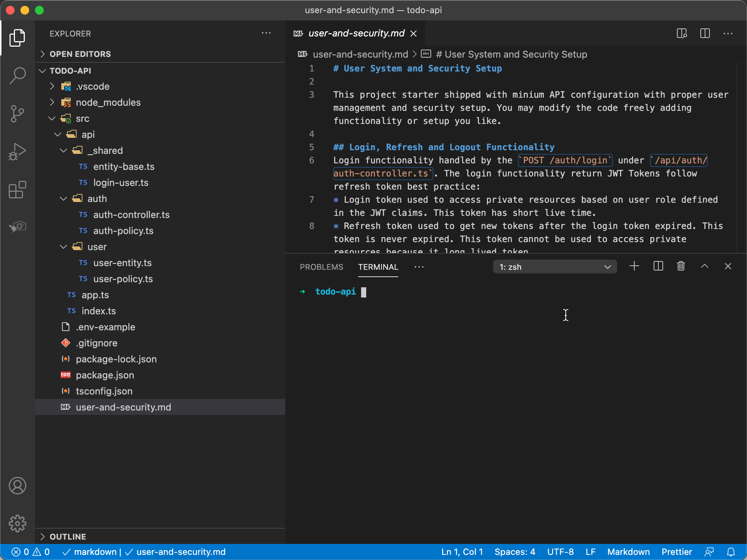Change language mode Markdown
Viewport: 747px width, 560px height.
coord(628,552)
